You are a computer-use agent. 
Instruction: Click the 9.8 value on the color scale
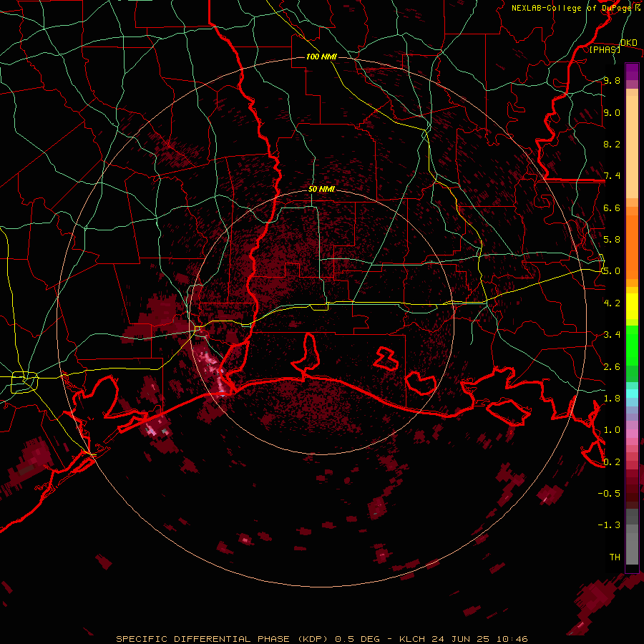(612, 80)
